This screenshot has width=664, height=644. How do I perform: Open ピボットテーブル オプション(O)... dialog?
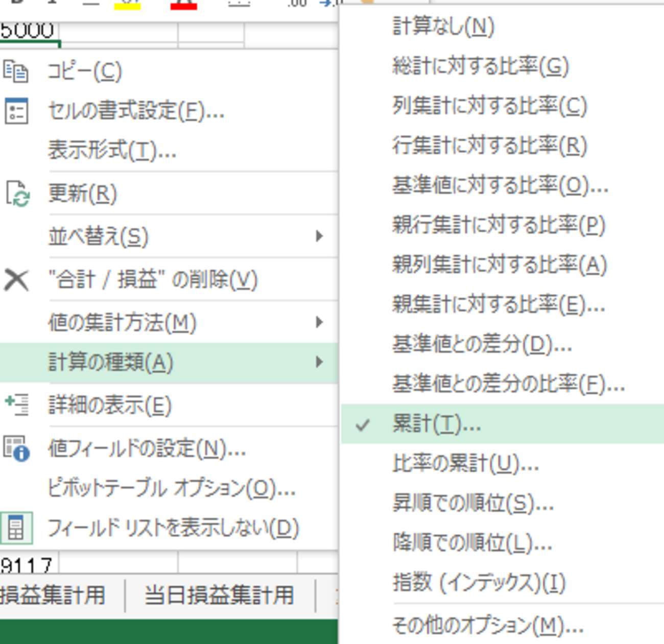169,488
